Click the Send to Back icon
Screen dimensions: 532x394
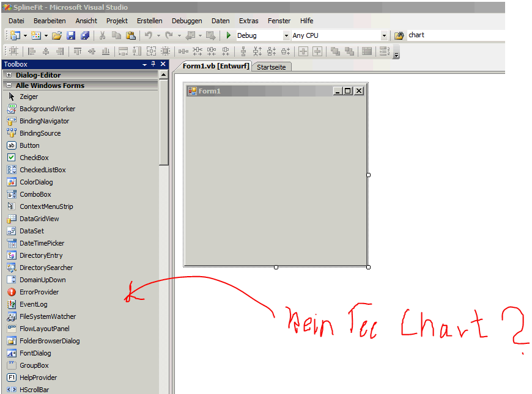pyautogui.click(x=349, y=51)
